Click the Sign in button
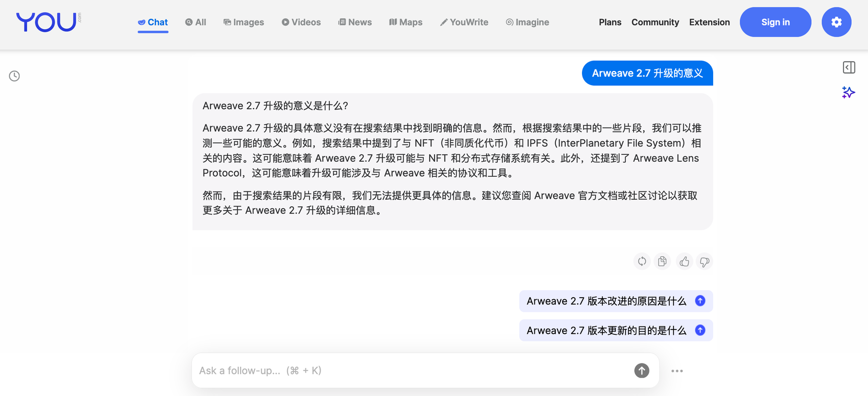The height and width of the screenshot is (396, 868). pyautogui.click(x=775, y=22)
